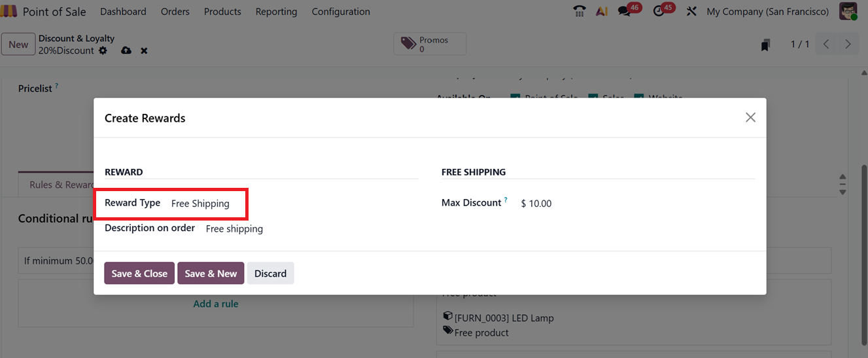Open the debug tools wrench icon
Screen dimensions: 868x358
tap(691, 11)
